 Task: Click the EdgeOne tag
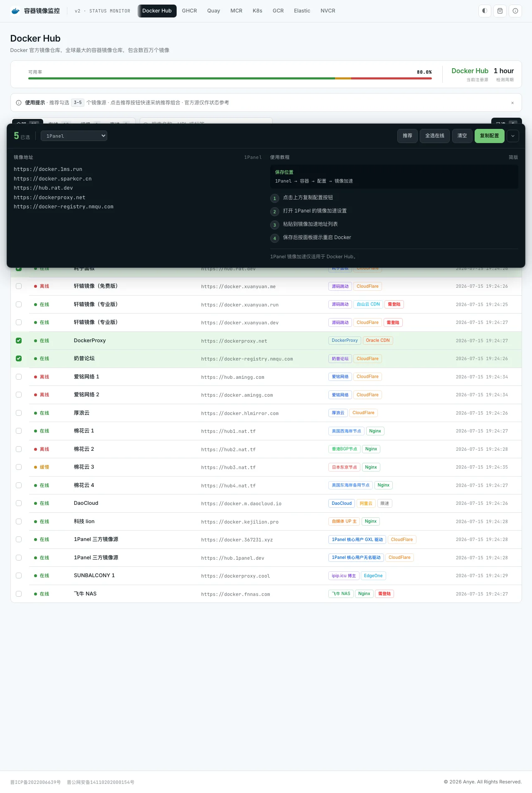point(373,576)
